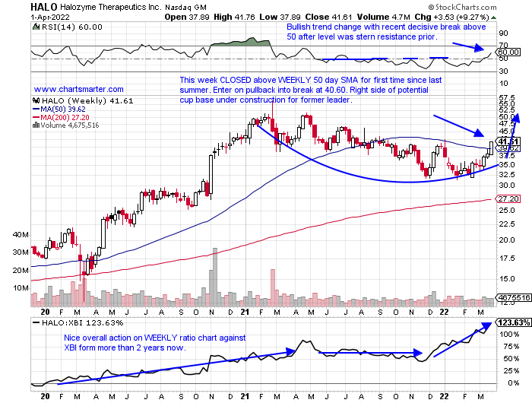Click the HALO ticker symbol in header
This screenshot has height=403, width=532.
pyautogui.click(x=44, y=7)
